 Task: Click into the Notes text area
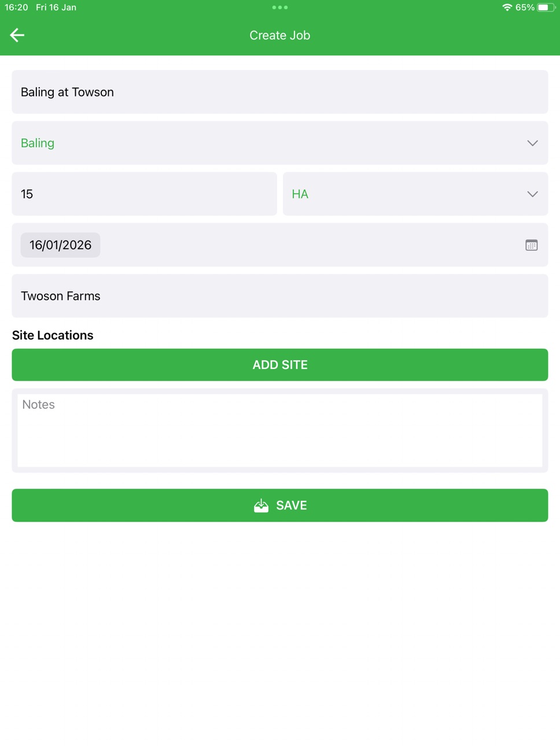point(280,430)
